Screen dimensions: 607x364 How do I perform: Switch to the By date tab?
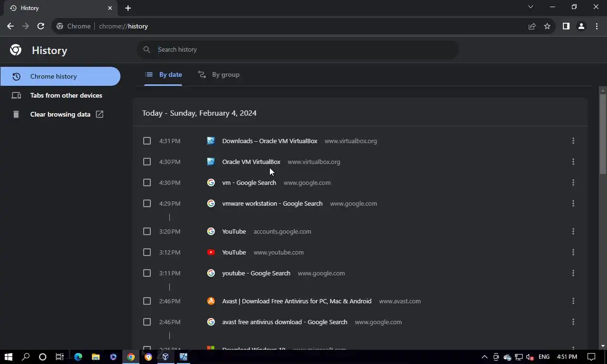click(x=163, y=74)
